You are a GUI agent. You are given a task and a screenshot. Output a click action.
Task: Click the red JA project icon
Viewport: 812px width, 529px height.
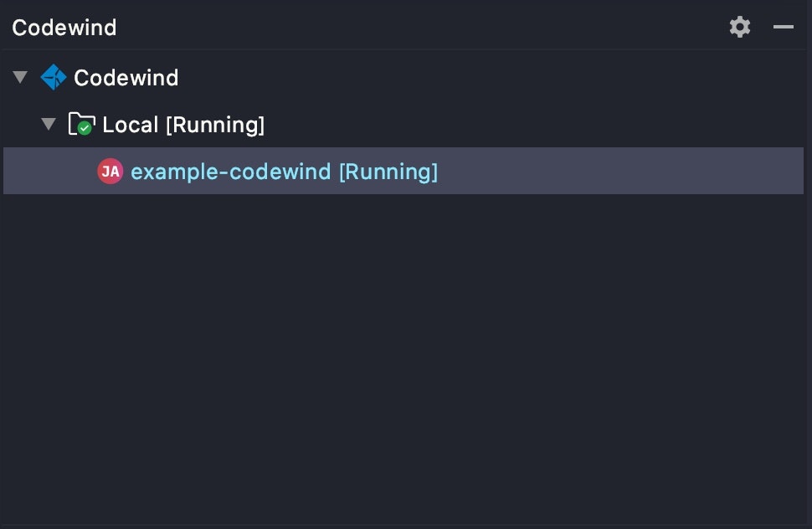tap(110, 172)
